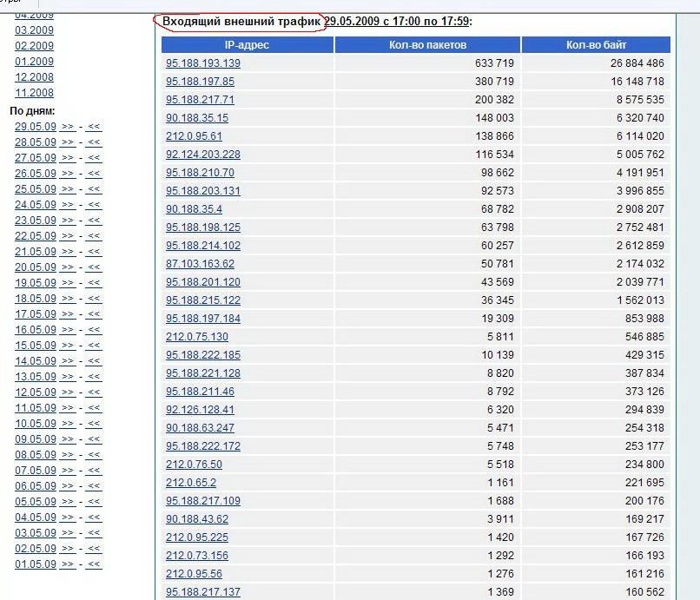Click the << link beside 24.05.09

coord(94,205)
